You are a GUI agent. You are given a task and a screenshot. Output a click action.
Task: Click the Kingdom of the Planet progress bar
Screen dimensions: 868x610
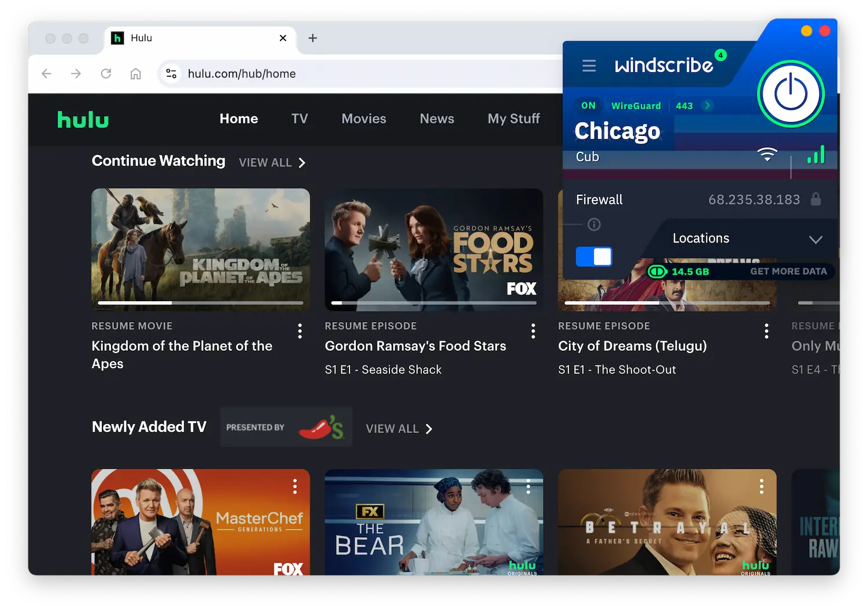(200, 302)
